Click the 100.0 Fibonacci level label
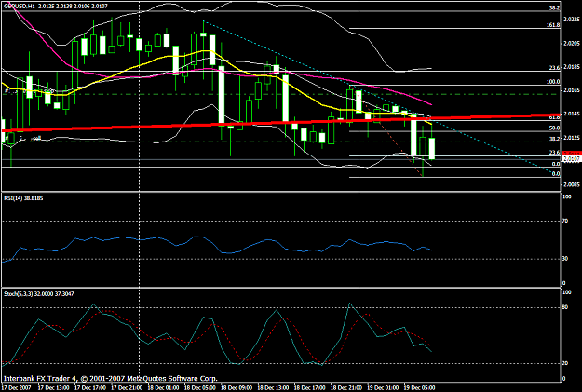The image size is (582, 392). [553, 82]
